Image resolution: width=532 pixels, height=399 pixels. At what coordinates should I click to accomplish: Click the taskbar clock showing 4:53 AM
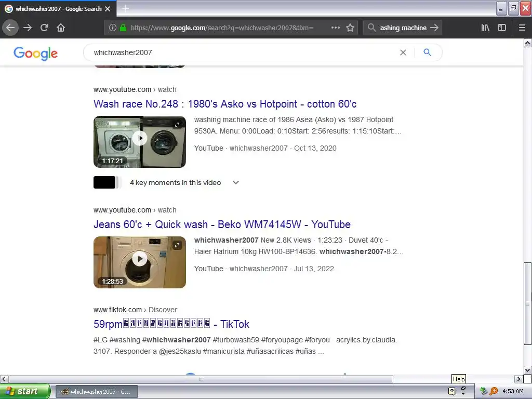[x=513, y=391]
